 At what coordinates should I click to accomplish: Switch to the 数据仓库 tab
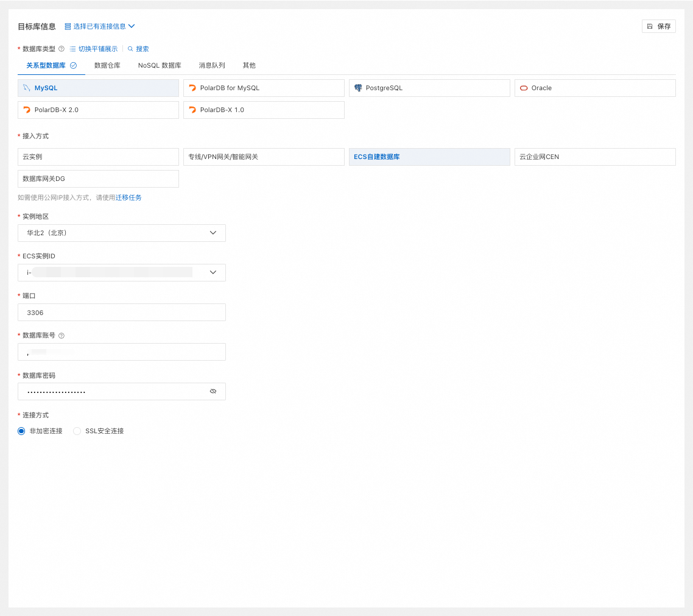tap(107, 65)
